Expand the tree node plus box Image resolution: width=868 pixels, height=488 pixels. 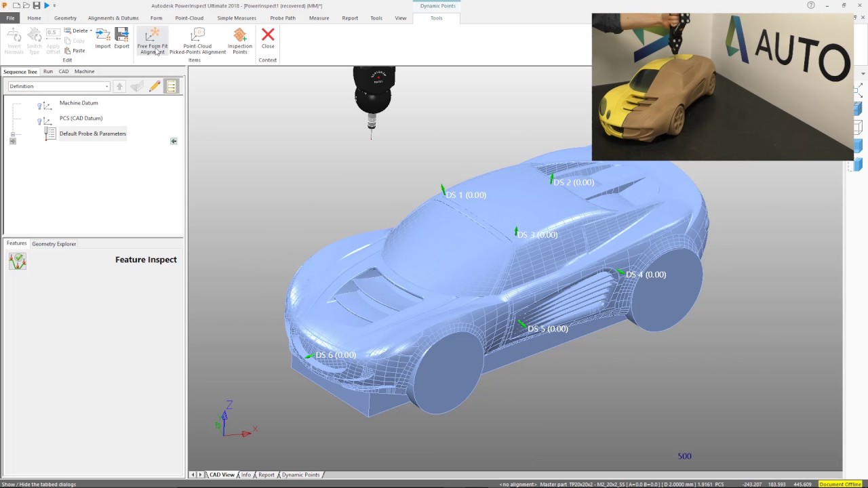click(x=12, y=135)
